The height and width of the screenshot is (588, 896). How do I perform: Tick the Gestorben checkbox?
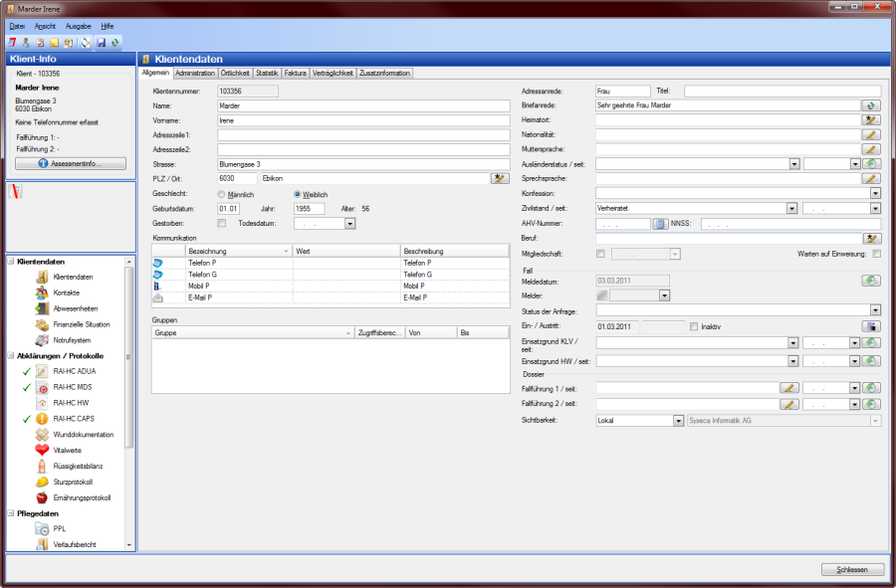222,224
